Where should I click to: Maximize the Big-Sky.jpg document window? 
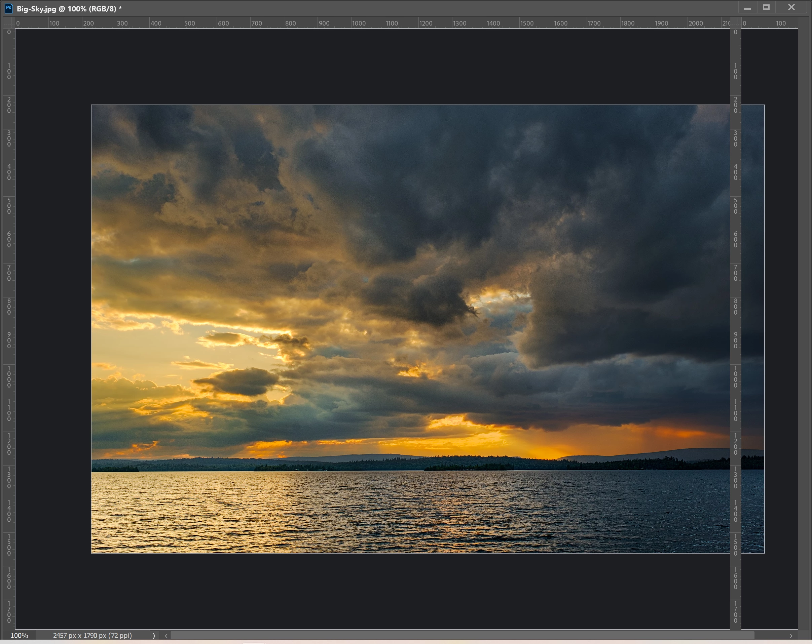coord(766,7)
